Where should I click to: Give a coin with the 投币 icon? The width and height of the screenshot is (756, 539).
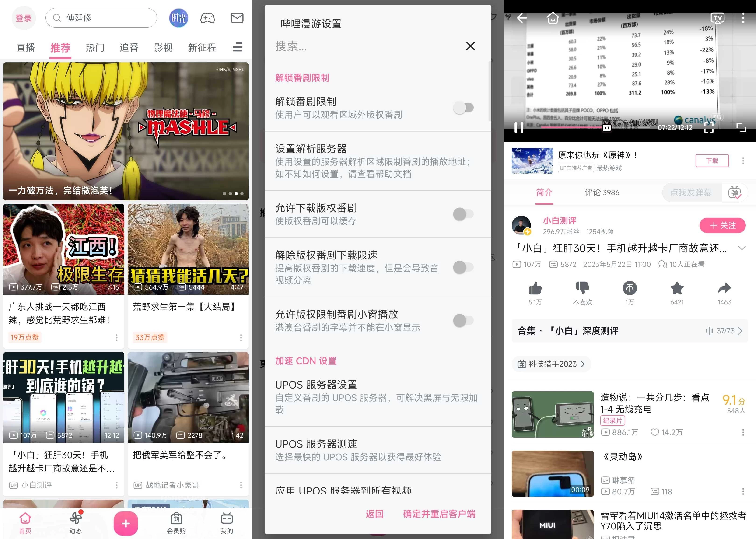point(630,288)
